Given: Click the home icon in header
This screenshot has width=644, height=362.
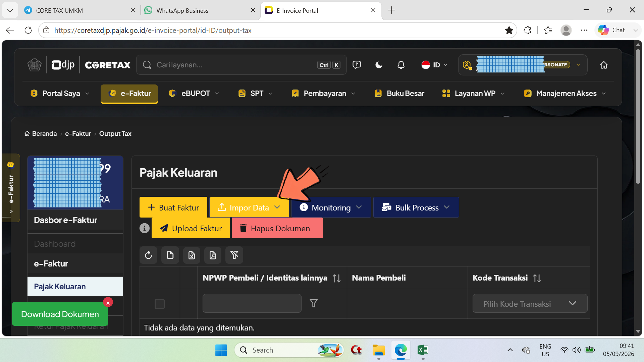Looking at the screenshot, I should tap(604, 65).
